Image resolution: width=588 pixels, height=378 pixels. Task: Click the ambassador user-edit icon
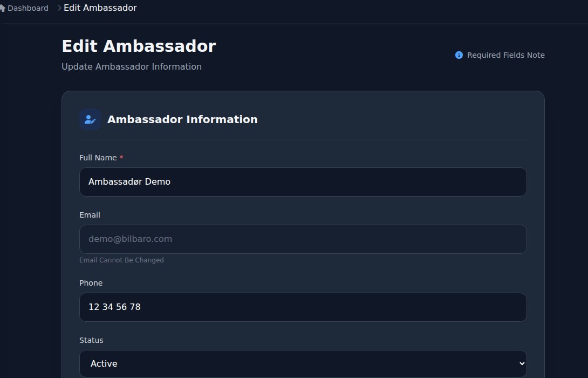point(90,119)
